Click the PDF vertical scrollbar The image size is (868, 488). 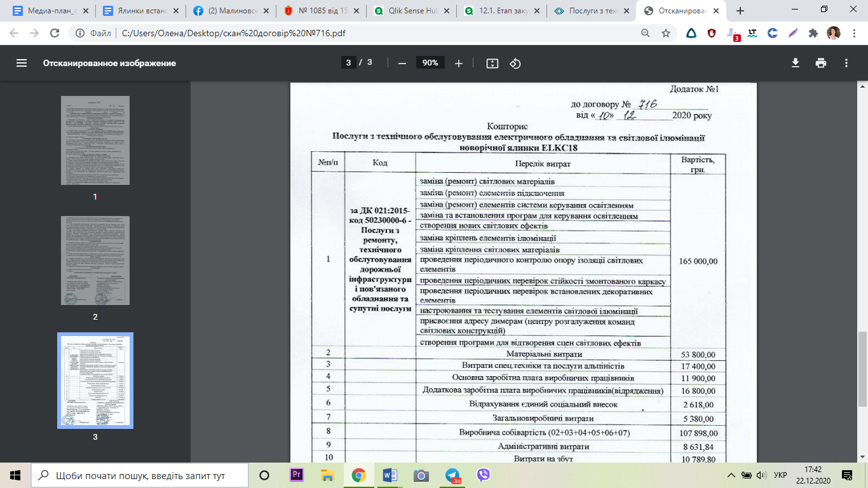click(x=862, y=369)
